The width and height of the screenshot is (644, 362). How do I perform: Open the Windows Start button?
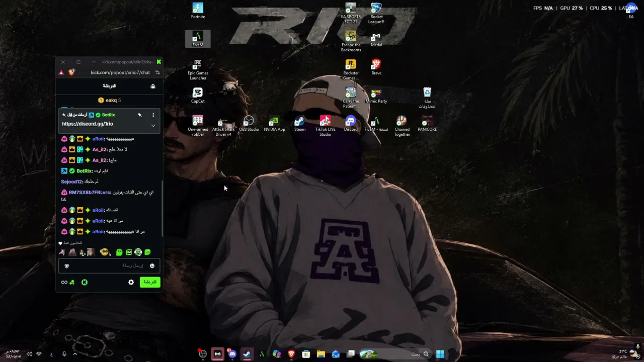pos(440,354)
